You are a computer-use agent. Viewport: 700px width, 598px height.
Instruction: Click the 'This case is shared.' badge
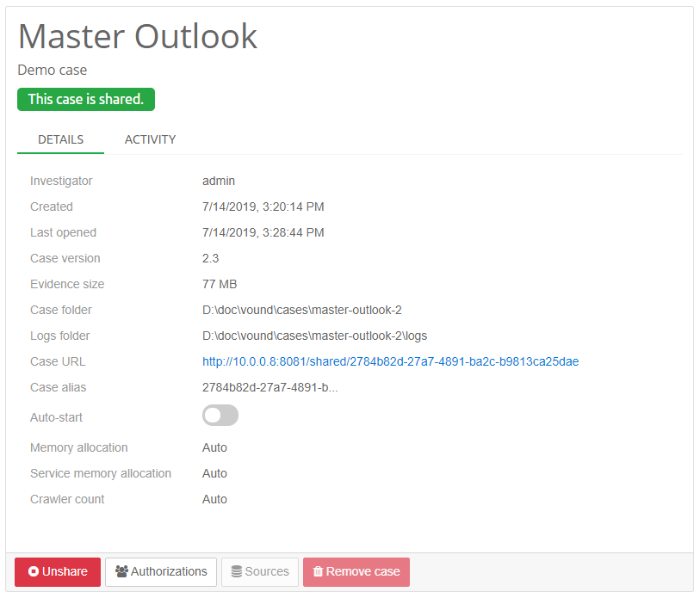[x=85, y=99]
